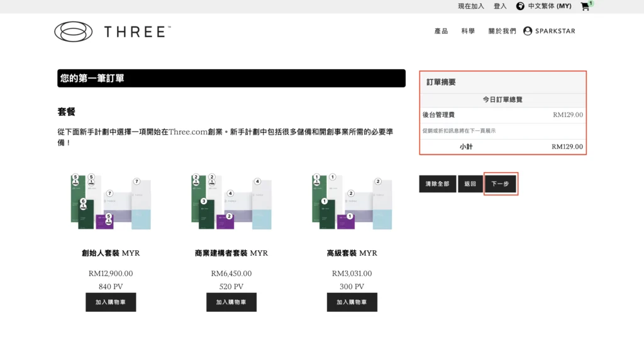
Task: Open the 關於我們 menu
Action: 502,31
